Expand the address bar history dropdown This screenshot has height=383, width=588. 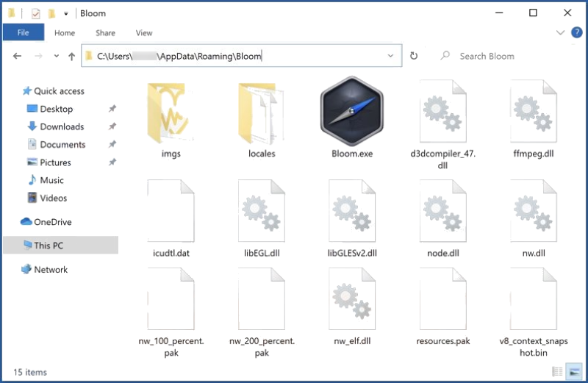pos(390,56)
